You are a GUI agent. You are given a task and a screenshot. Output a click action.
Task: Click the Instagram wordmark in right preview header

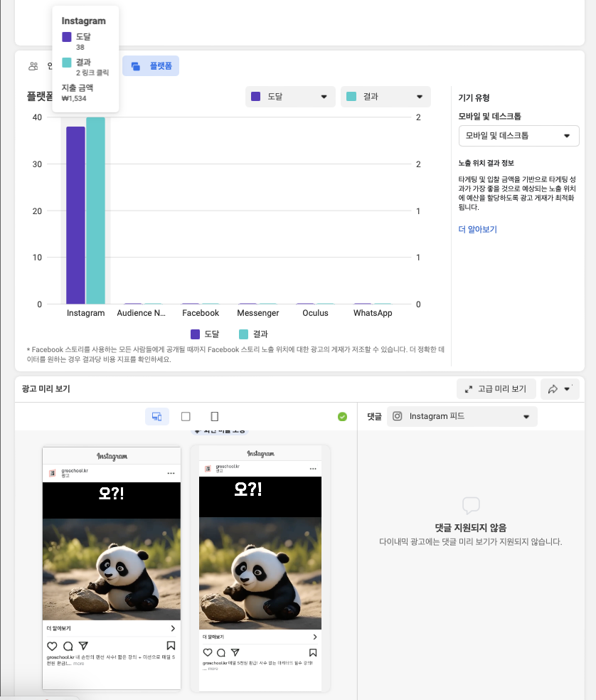261,454
